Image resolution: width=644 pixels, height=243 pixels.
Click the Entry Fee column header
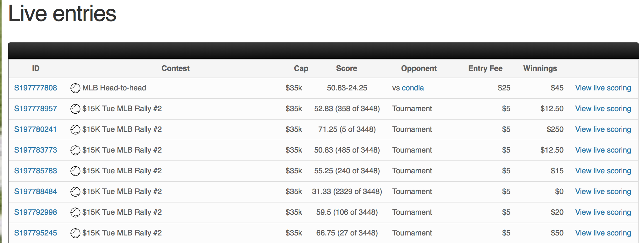(485, 68)
